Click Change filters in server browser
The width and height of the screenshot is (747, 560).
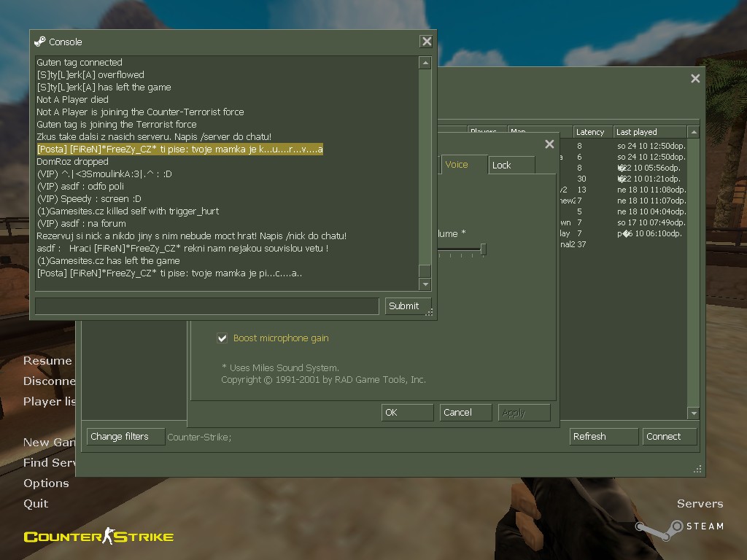(125, 437)
